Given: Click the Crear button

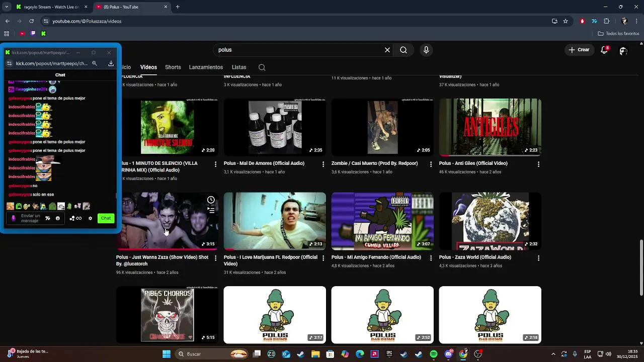Looking at the screenshot, I should (579, 50).
